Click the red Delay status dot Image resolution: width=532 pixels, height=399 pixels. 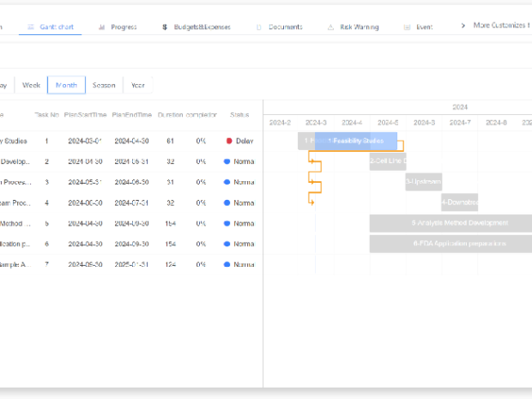[229, 141]
